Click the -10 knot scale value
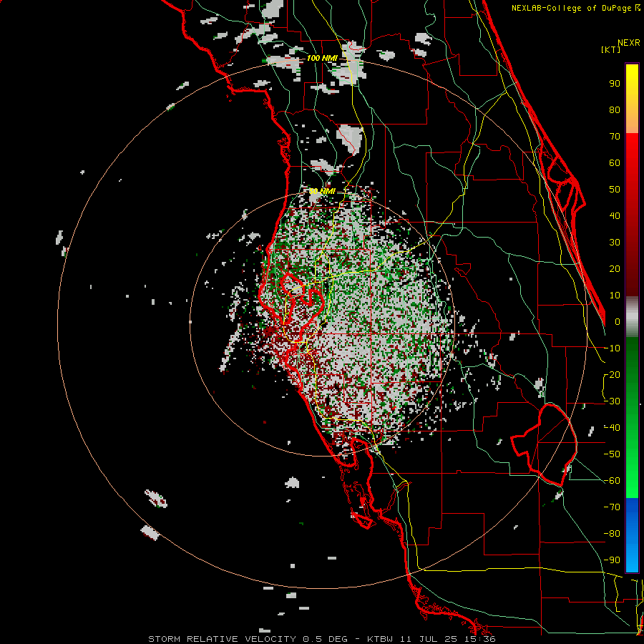 612,348
